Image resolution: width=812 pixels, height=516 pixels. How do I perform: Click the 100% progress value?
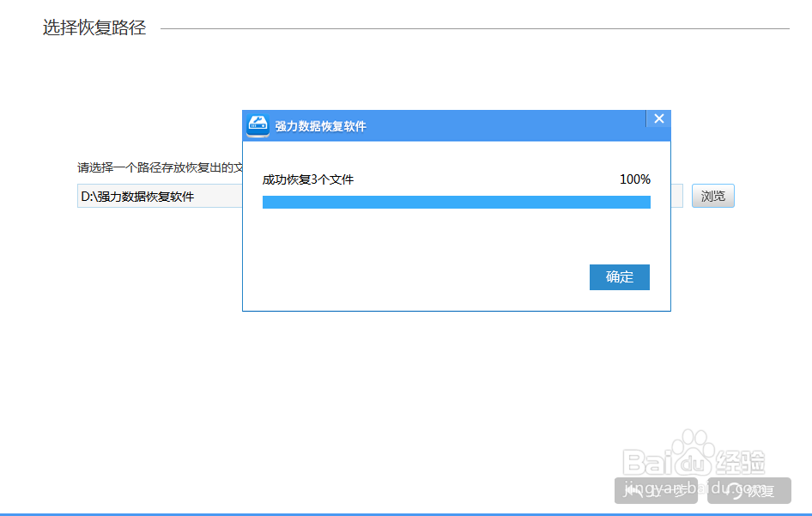coord(635,179)
